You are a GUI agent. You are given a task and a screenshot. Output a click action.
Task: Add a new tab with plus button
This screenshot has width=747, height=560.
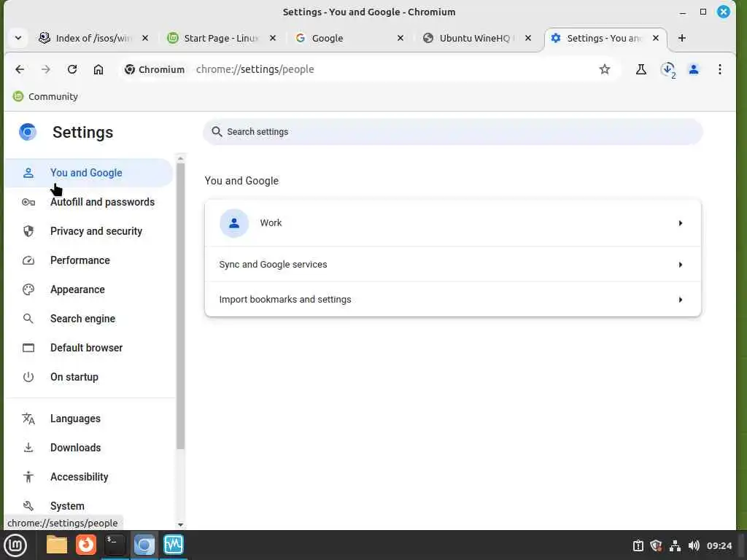[682, 38]
